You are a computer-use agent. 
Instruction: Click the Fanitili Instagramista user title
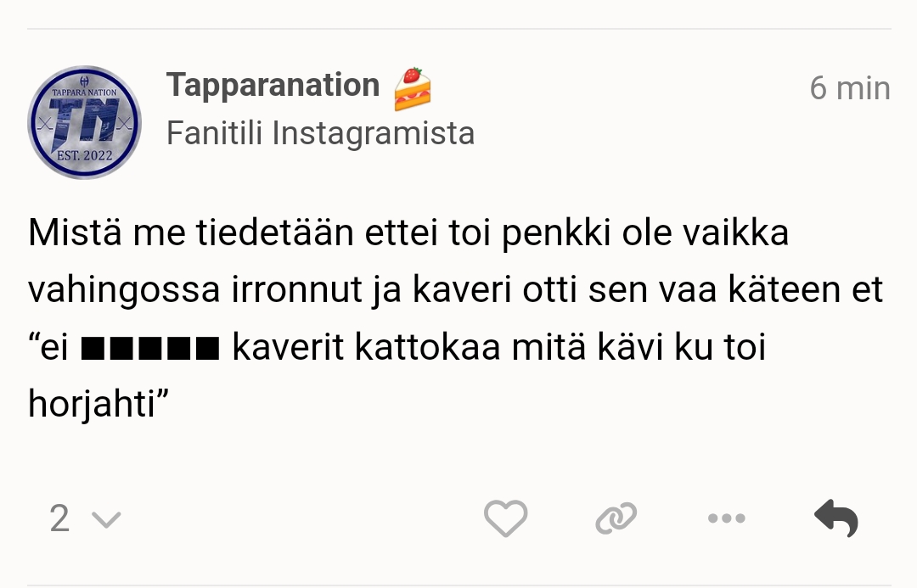click(320, 133)
